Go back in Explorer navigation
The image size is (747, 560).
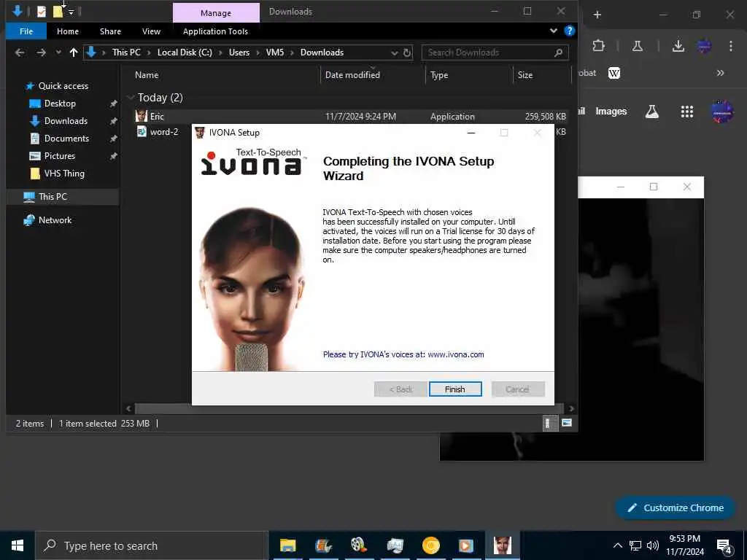click(x=20, y=52)
